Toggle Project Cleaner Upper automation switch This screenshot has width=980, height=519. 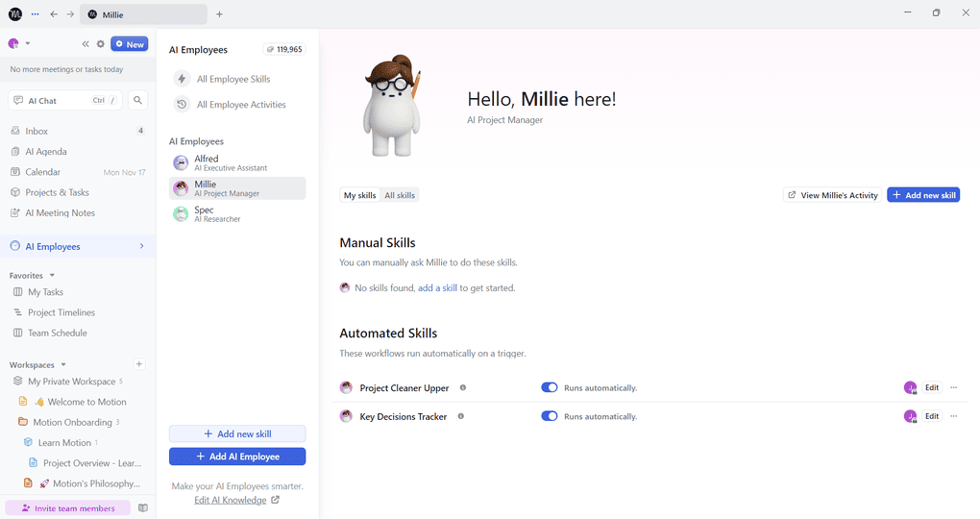550,387
